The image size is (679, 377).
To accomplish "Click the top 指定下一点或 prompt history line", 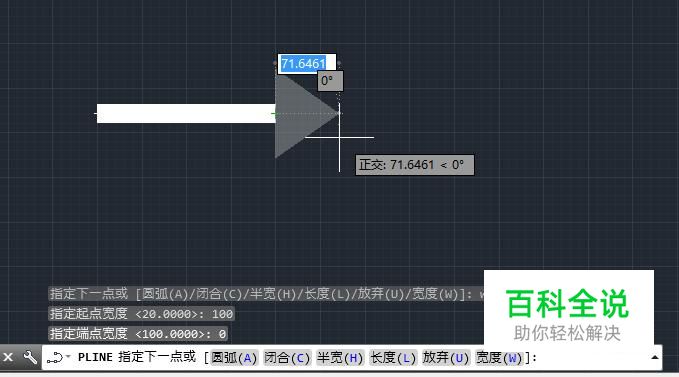I will (266, 294).
